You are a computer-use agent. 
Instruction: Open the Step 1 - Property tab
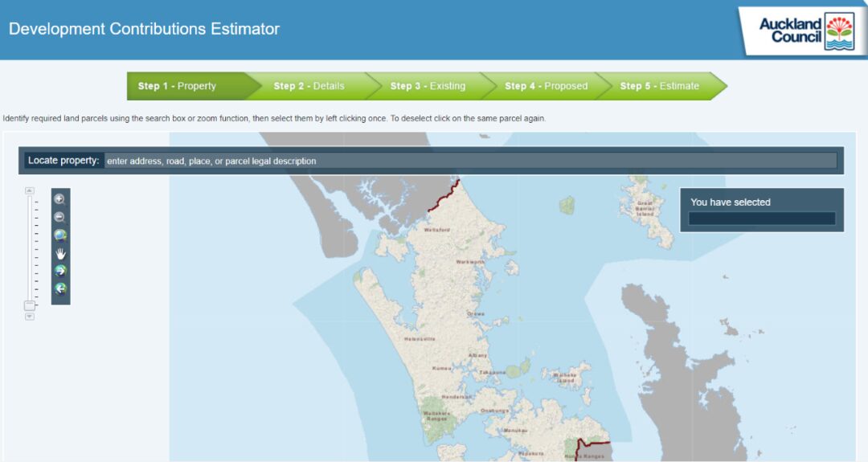coord(177,86)
